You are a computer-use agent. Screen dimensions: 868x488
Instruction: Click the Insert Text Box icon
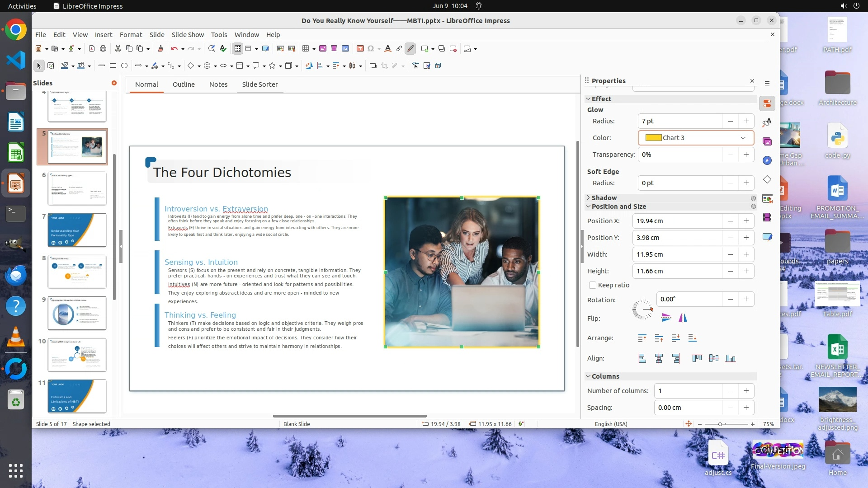pyautogui.click(x=360, y=49)
